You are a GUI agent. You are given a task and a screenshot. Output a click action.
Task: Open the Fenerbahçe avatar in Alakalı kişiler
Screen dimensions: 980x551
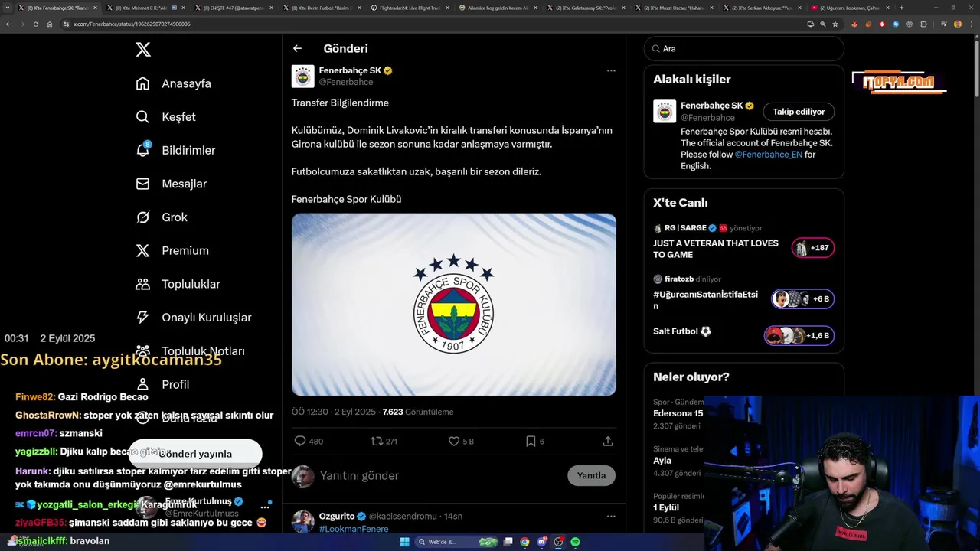665,111
